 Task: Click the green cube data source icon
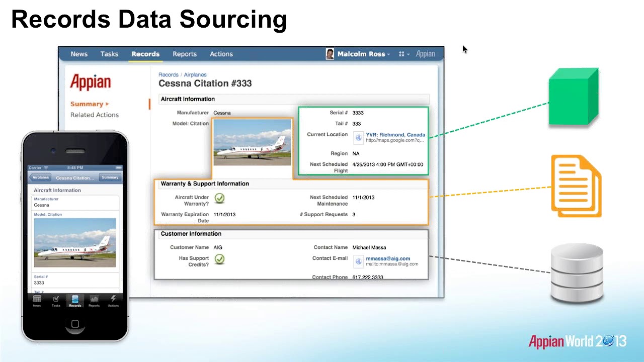(x=574, y=97)
